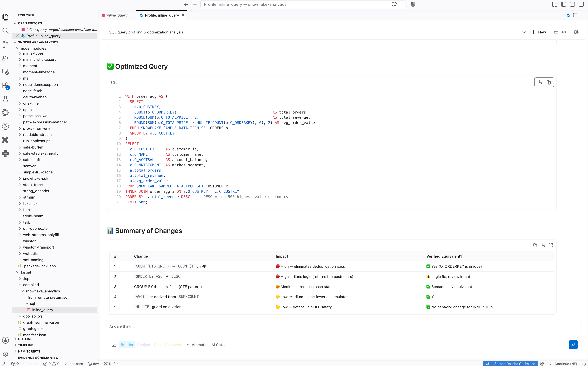Open the Altimate LLM Gateway model dropdown
The width and height of the screenshot is (588, 366).
tap(209, 345)
